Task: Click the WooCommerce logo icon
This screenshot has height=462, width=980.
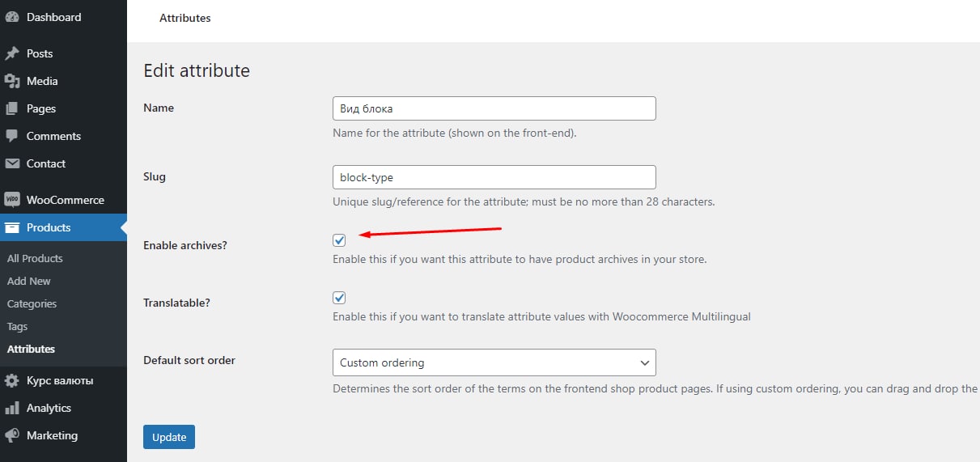Action: [12, 200]
